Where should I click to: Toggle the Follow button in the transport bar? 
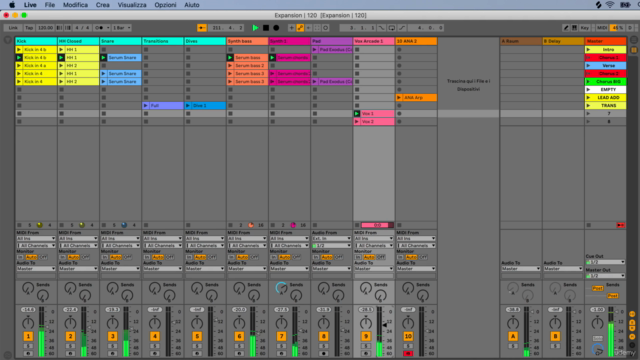point(202,28)
